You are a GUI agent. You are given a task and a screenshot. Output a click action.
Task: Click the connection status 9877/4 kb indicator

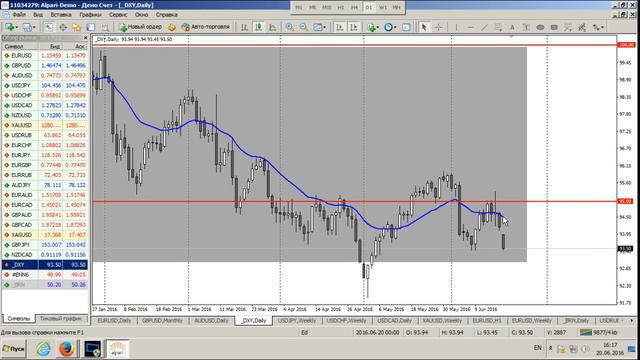[x=599, y=333]
